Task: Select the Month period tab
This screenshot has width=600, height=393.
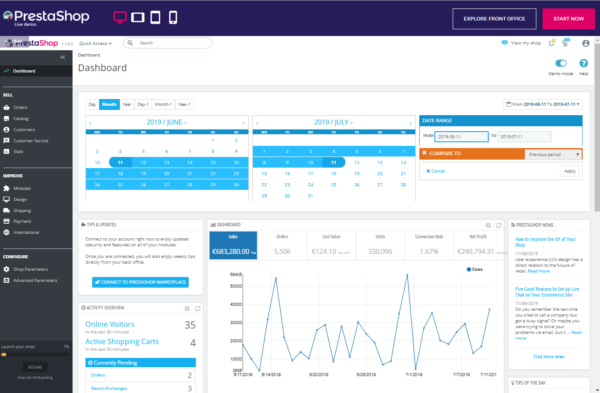Action: pyautogui.click(x=109, y=104)
